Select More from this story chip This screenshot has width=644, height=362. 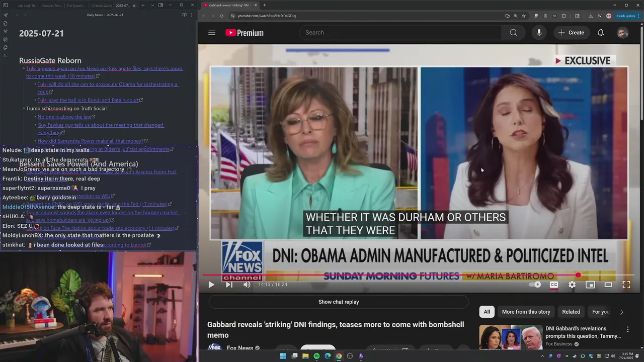tap(526, 312)
